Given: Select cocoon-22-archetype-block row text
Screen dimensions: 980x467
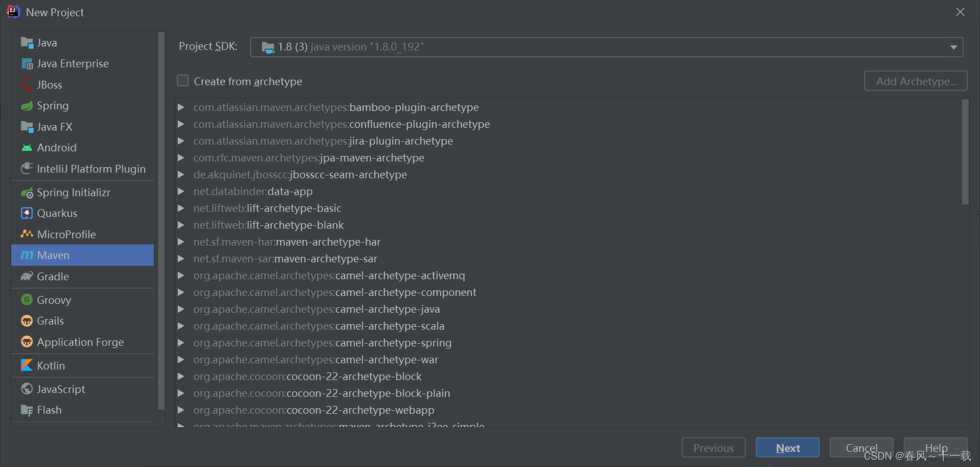Looking at the screenshot, I should (x=307, y=377).
